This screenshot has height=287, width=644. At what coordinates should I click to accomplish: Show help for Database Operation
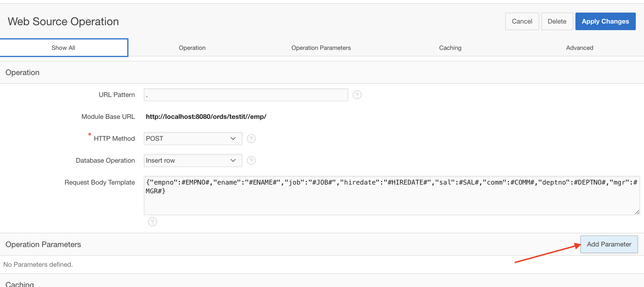(251, 160)
